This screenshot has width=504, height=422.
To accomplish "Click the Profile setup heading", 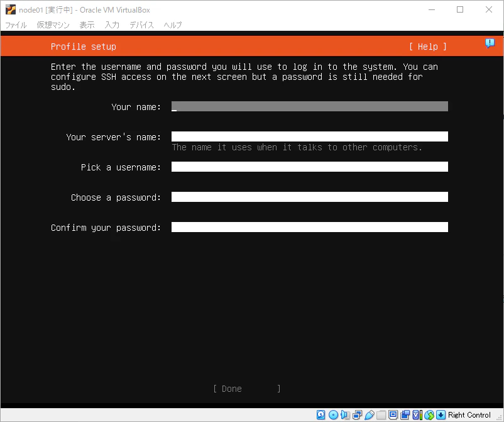I will point(83,47).
